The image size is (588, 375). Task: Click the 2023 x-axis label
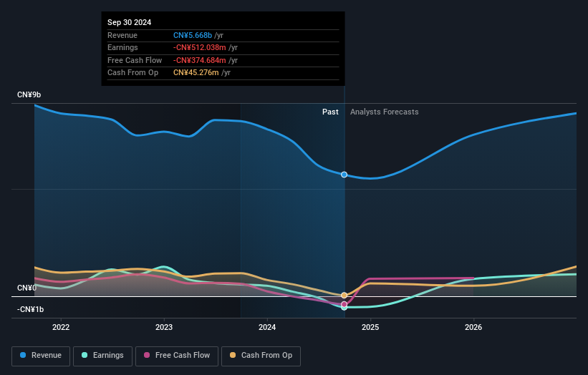point(164,328)
